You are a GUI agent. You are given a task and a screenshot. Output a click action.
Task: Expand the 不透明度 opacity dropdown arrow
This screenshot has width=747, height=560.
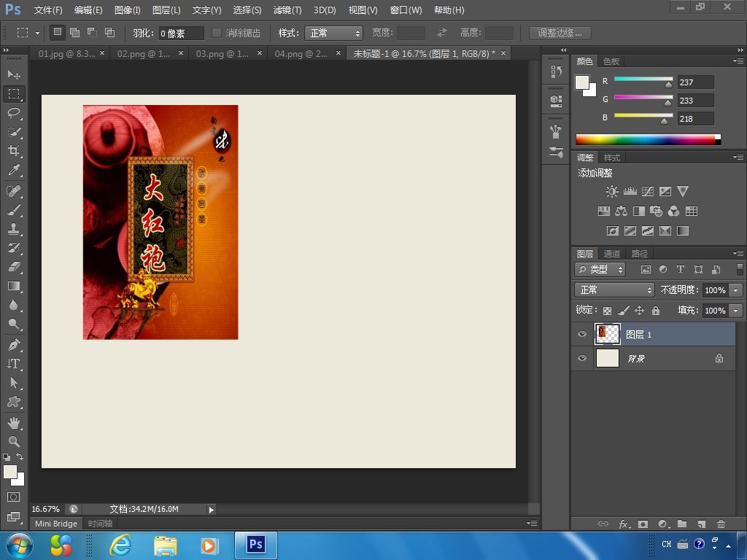[x=735, y=290]
